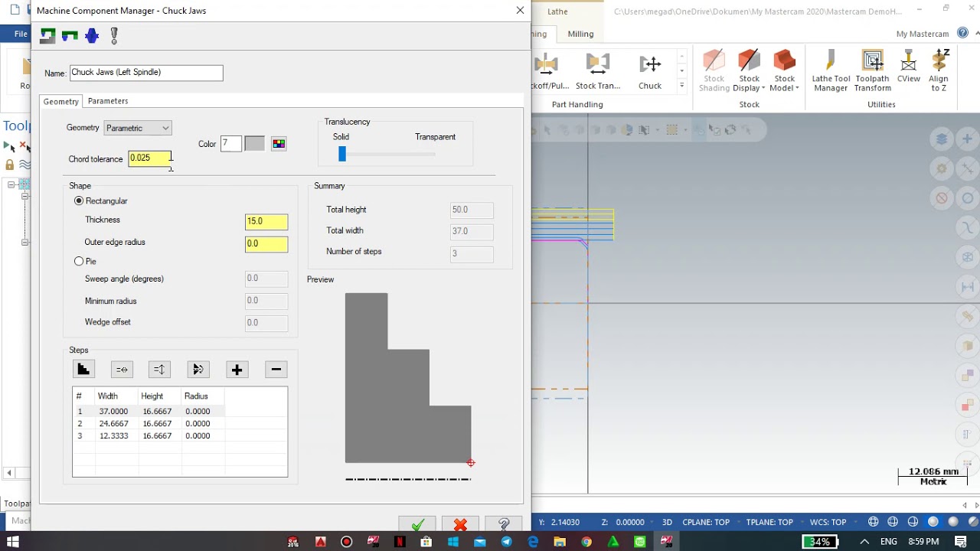
Task: Open the File menu
Action: coord(21,34)
